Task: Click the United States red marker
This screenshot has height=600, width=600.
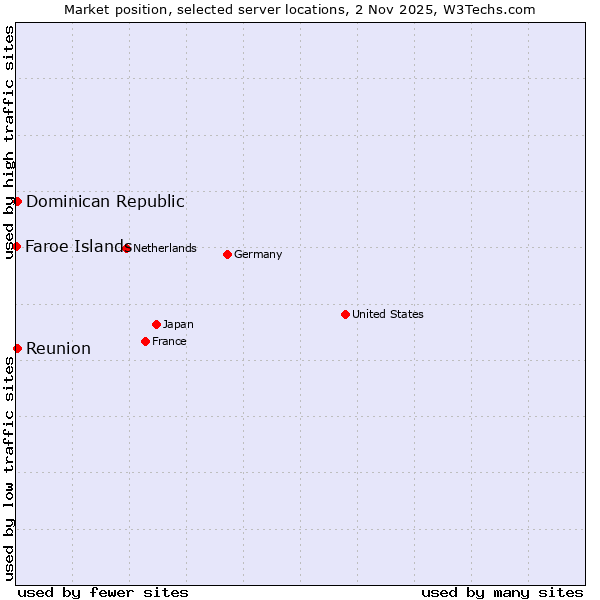Action: pyautogui.click(x=345, y=314)
